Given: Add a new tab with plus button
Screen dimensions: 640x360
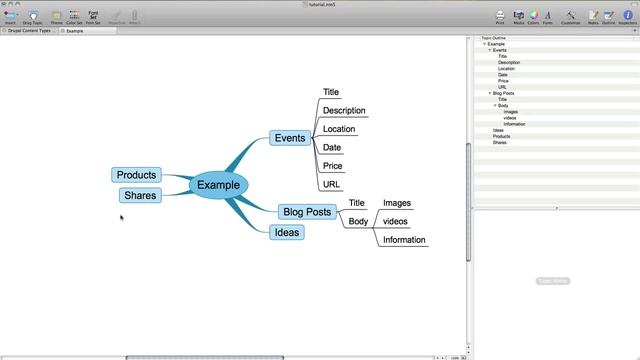Looking at the screenshot, I should 635,31.
